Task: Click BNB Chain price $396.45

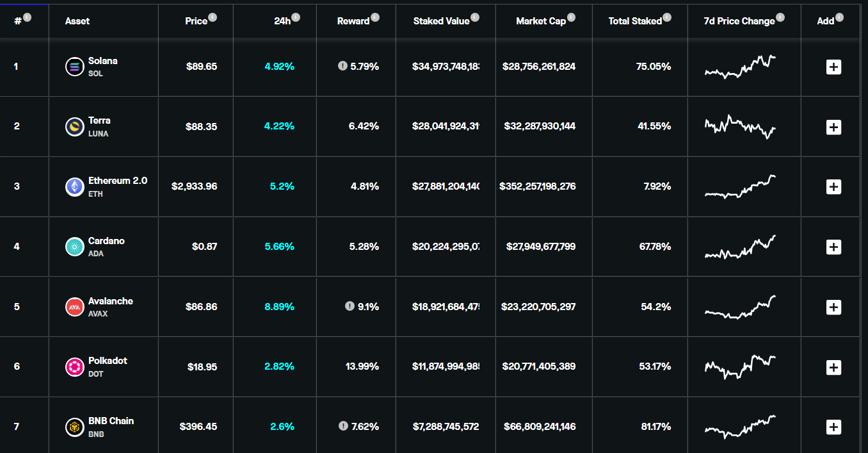Action: (x=198, y=427)
